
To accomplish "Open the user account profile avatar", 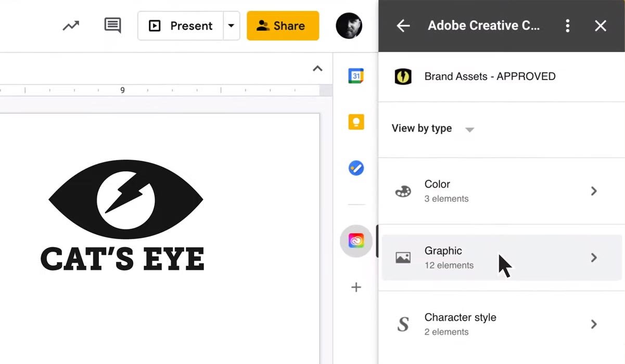I will pyautogui.click(x=349, y=25).
